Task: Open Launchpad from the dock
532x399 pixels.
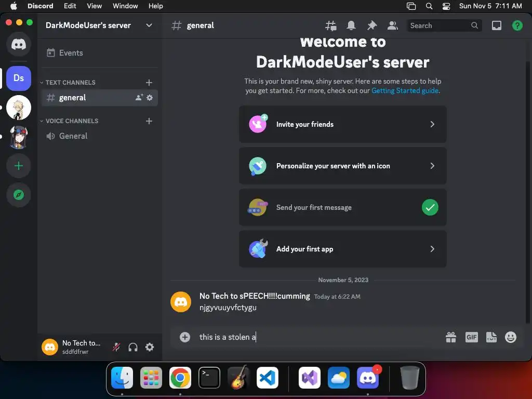Action: pos(151,378)
